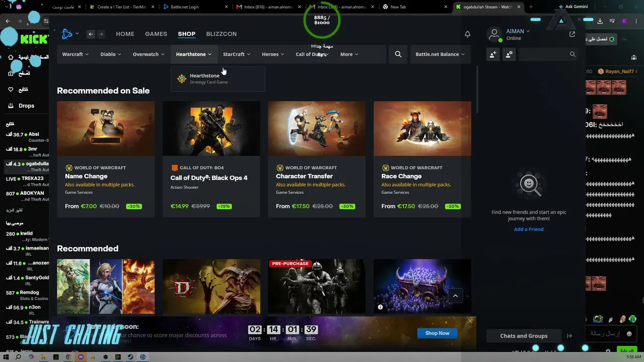
Task: Open Battle.net notifications bell
Action: point(467,34)
